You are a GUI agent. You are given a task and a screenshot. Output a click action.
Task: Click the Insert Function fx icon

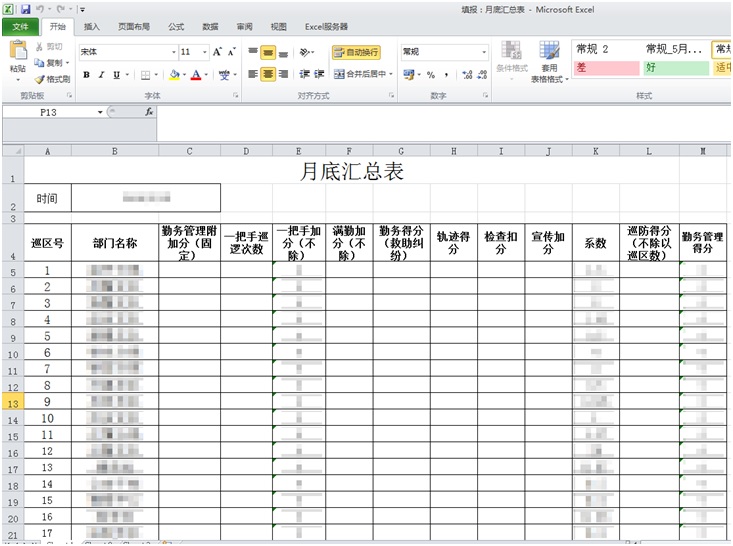[x=149, y=113]
